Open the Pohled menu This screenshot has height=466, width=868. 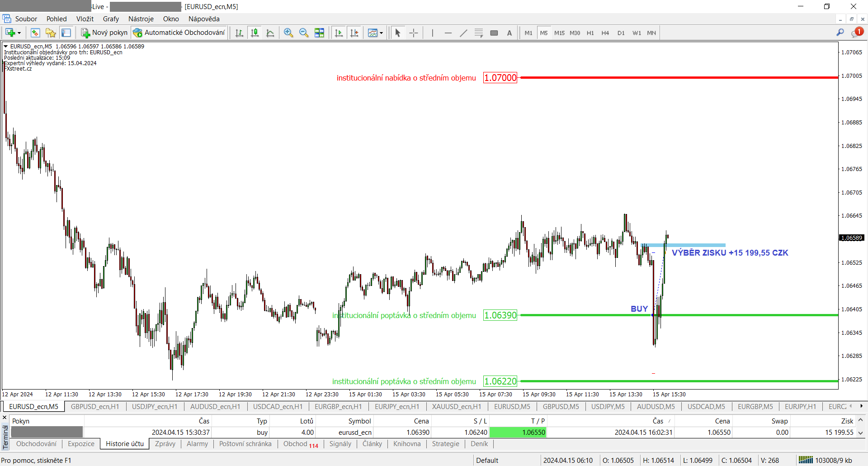(57, 19)
